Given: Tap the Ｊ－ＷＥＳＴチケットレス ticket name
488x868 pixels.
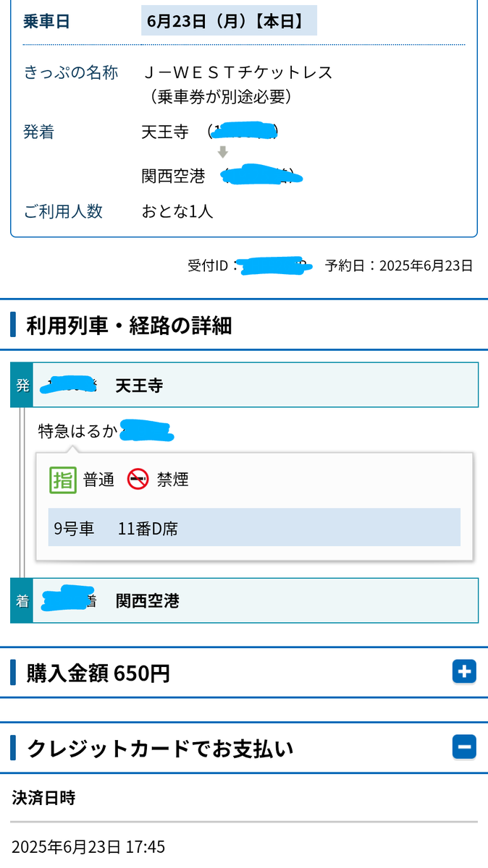Looking at the screenshot, I should click(x=237, y=72).
